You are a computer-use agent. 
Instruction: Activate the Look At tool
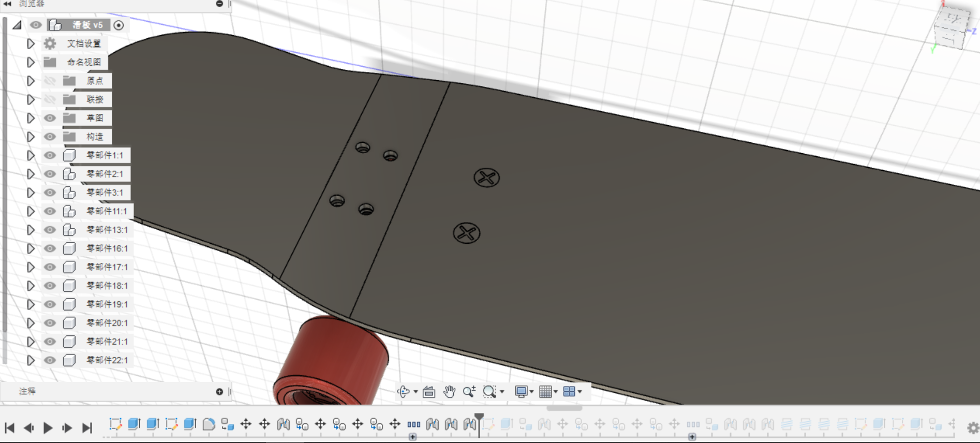click(428, 392)
